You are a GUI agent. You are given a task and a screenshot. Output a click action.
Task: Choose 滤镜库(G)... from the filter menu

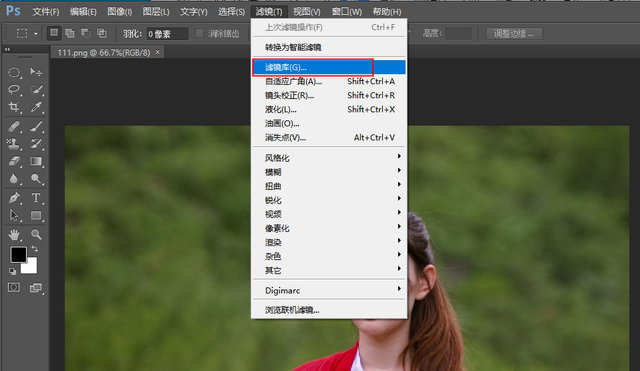[329, 67]
